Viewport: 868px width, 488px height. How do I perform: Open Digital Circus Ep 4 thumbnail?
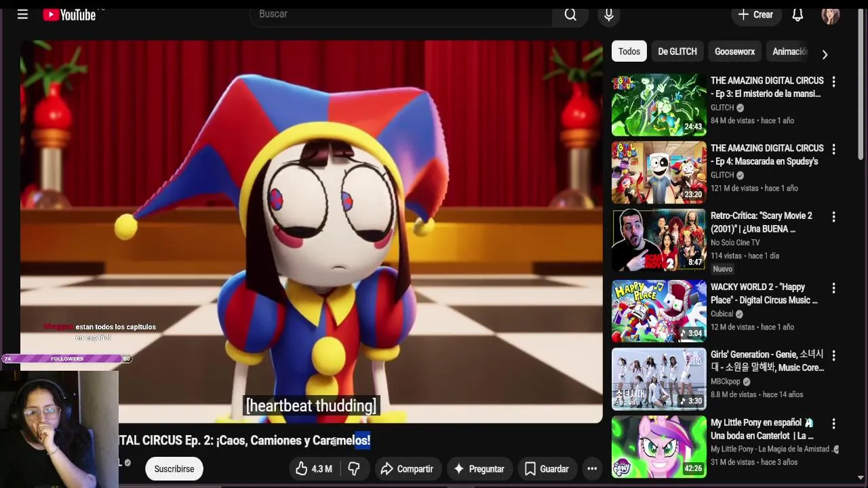point(659,173)
